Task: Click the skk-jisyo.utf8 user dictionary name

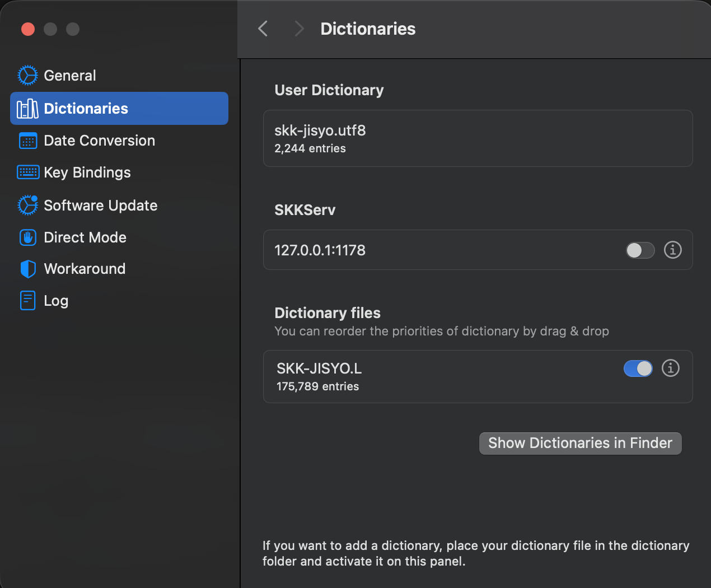Action: click(320, 130)
